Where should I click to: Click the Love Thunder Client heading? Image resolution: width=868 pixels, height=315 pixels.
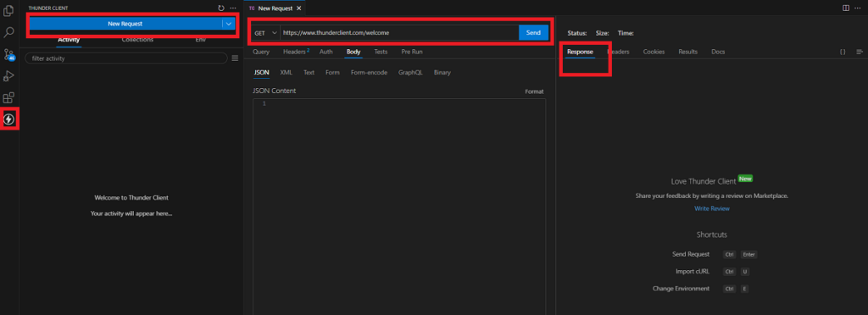[x=703, y=181]
